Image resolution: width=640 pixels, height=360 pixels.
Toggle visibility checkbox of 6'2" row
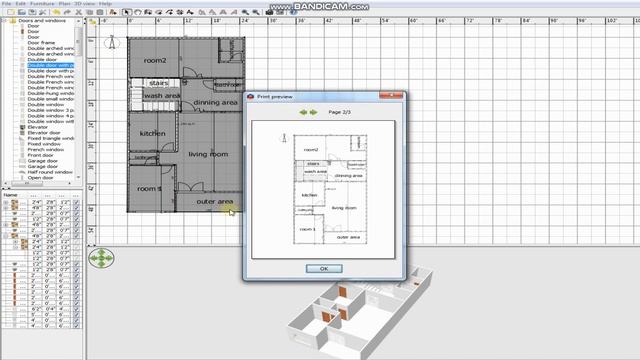(x=76, y=309)
